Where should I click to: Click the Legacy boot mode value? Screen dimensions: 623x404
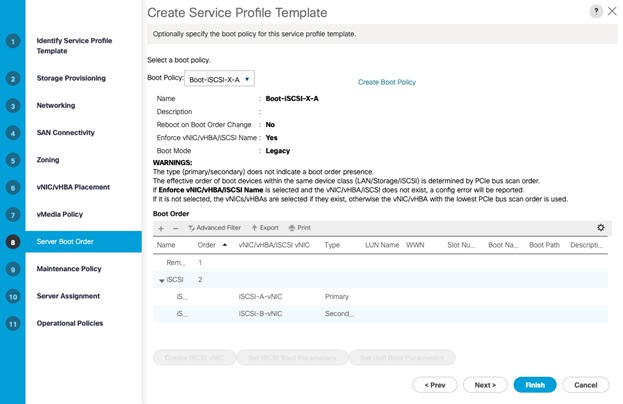(278, 151)
